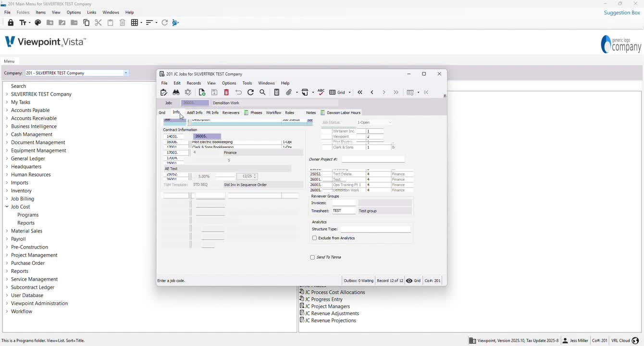Screen dimensions: 644x346
Task: Click the Phases tab icon
Action: coord(247,113)
